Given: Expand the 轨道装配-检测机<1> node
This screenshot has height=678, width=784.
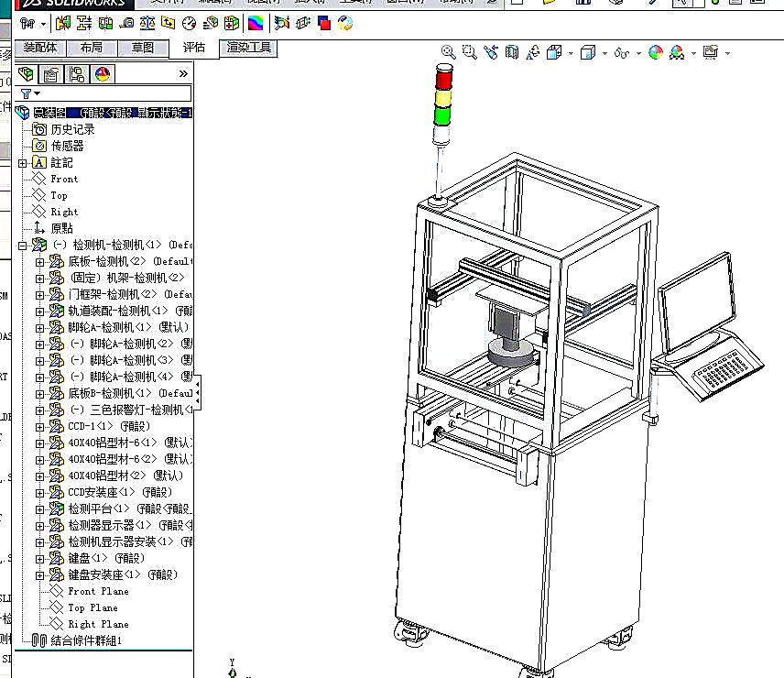Looking at the screenshot, I should [x=40, y=312].
